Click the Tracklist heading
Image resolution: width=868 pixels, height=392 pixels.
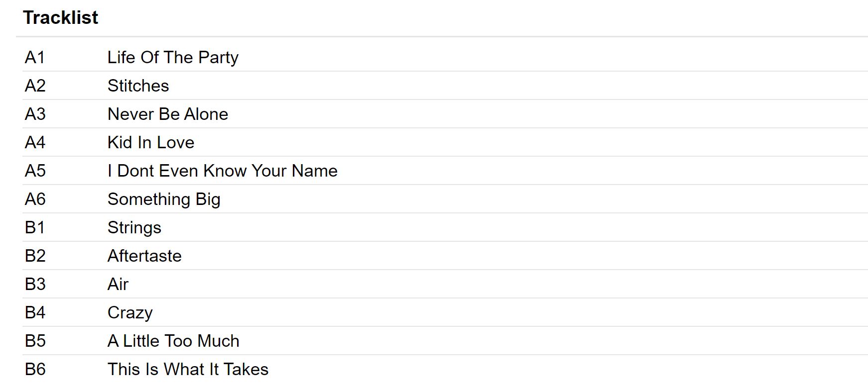(x=60, y=18)
